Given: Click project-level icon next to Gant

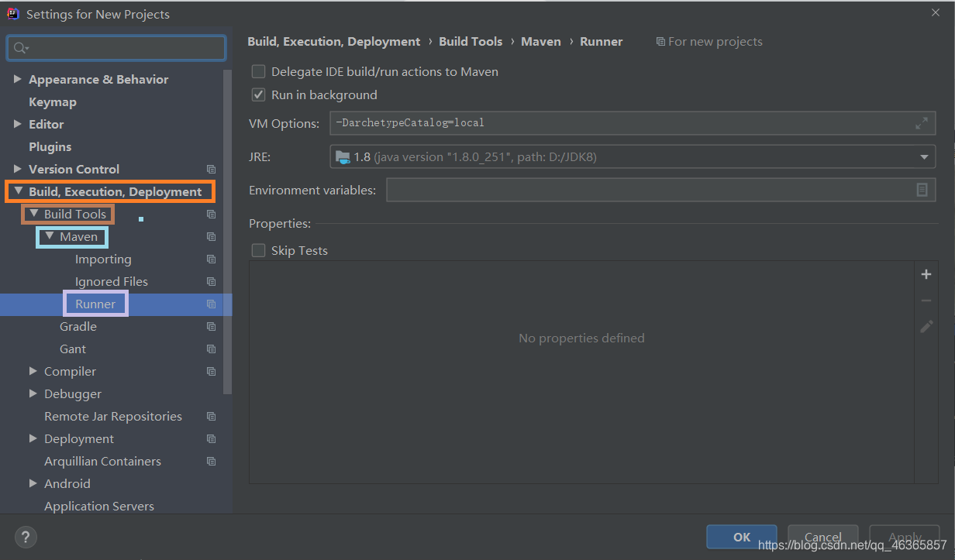Looking at the screenshot, I should (x=211, y=349).
